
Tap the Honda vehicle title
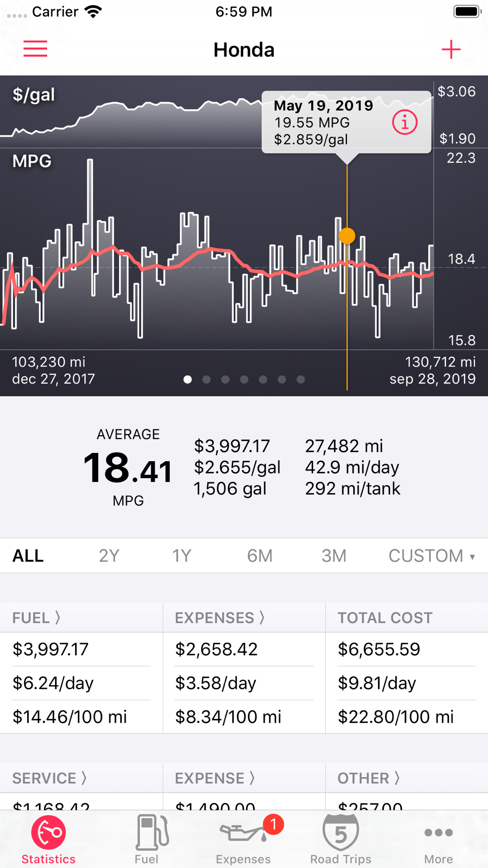244,50
